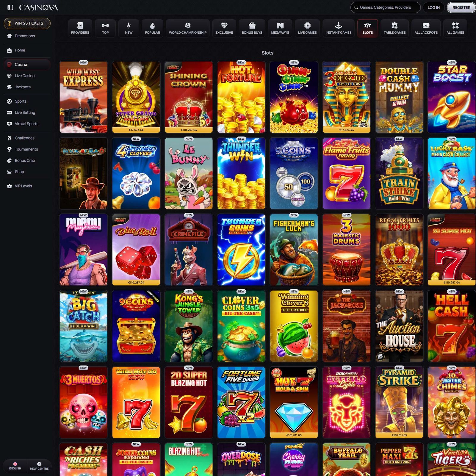Open the Fisherman's Luck slot
This screenshot has height=476, width=476.
[294, 250]
